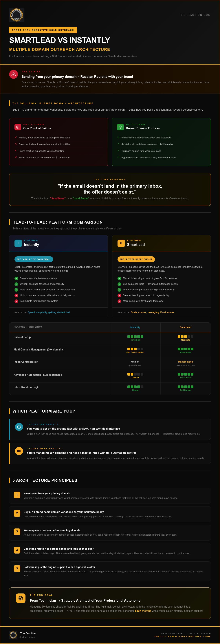Open THEFRACTION.COM link at top right
Screen dimensions: 220x644
point(195,15)
